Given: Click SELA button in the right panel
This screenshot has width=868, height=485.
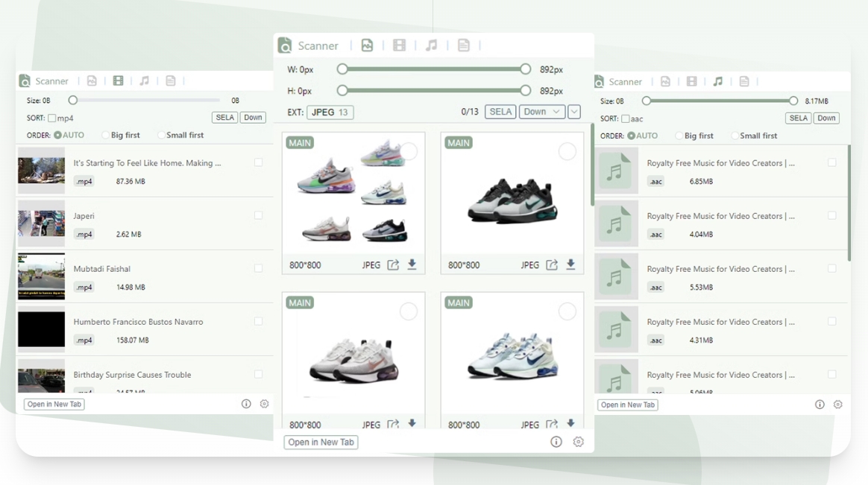Looking at the screenshot, I should pyautogui.click(x=798, y=118).
